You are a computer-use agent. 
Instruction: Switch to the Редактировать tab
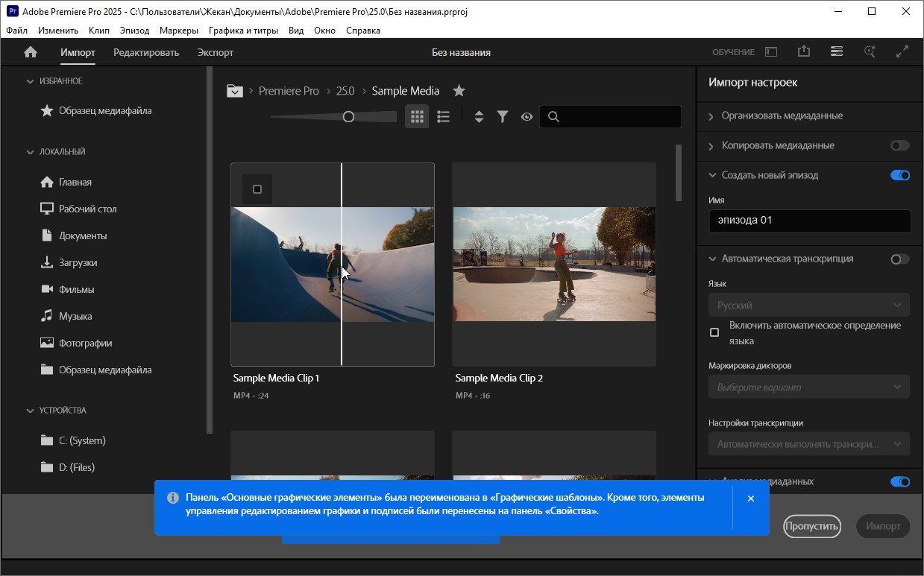click(146, 52)
